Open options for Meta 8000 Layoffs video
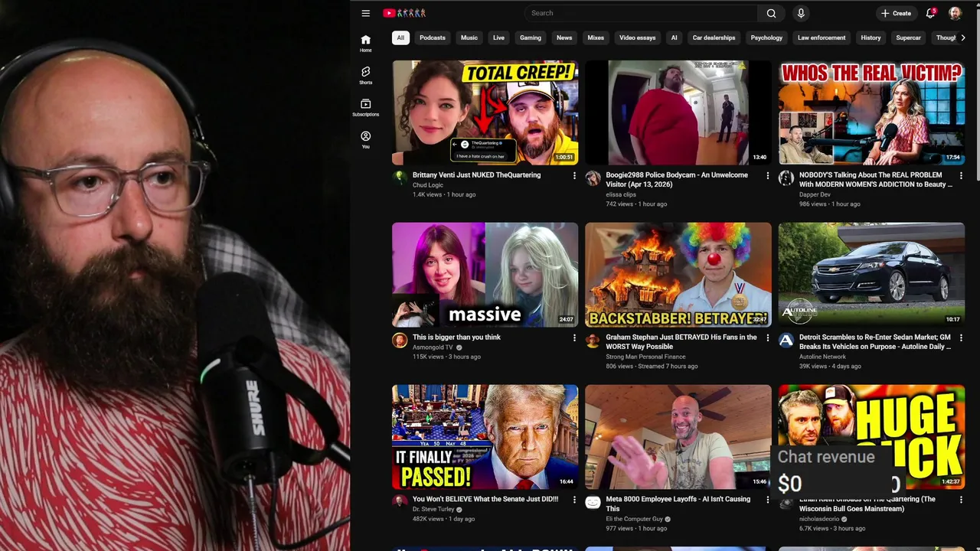This screenshot has height=551, width=980. pyautogui.click(x=768, y=500)
